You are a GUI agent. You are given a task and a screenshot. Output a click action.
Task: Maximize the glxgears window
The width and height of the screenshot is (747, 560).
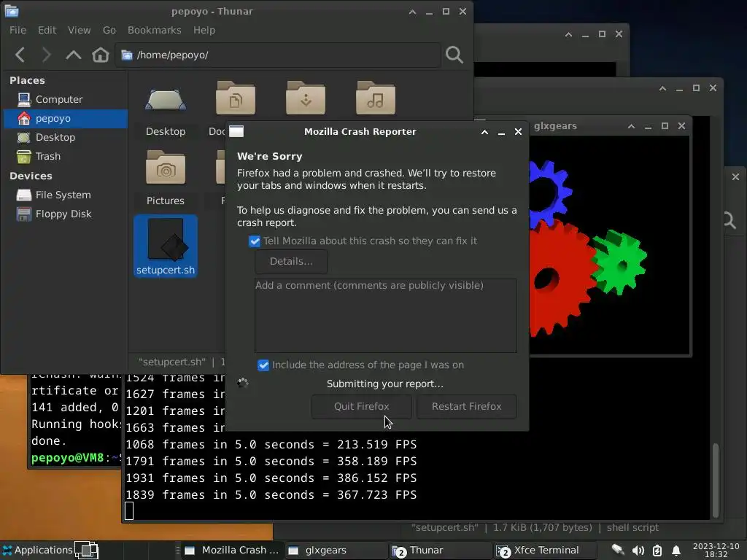(665, 126)
